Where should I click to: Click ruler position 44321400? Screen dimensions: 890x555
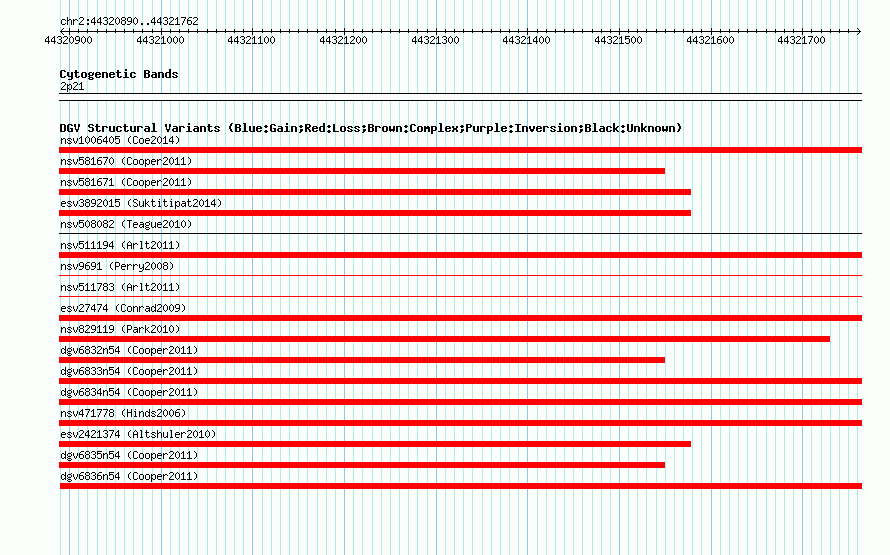(527, 40)
